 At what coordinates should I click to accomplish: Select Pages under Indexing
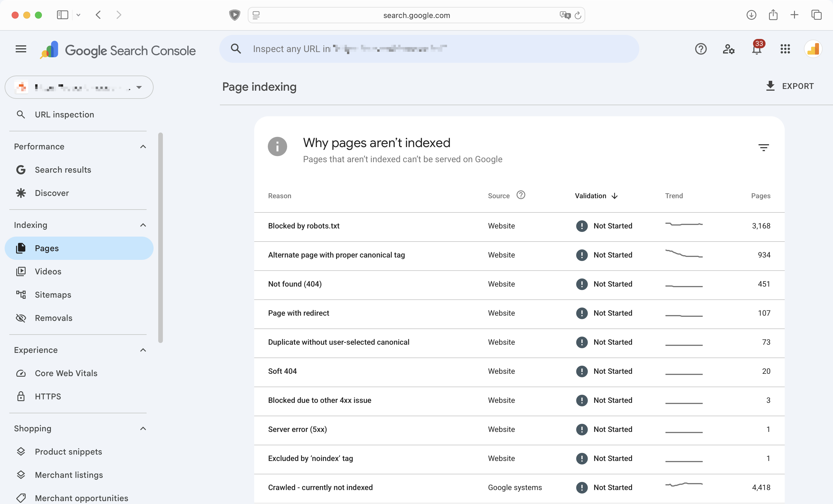[79, 248]
